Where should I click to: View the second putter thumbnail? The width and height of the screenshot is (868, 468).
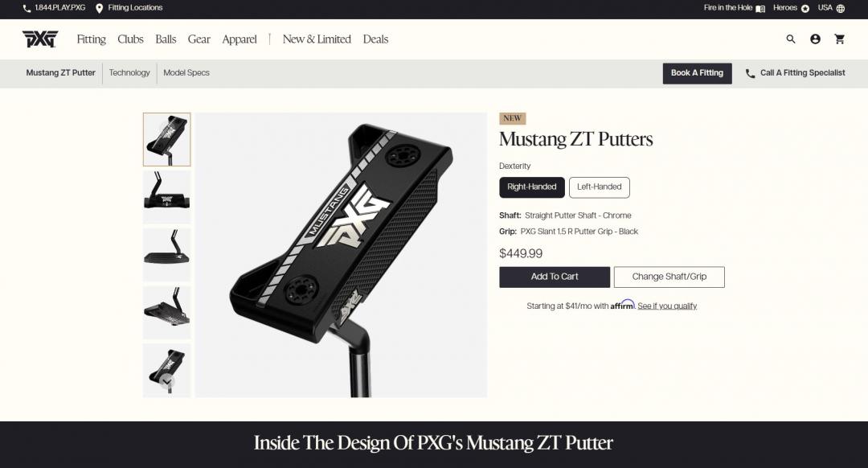pyautogui.click(x=166, y=197)
